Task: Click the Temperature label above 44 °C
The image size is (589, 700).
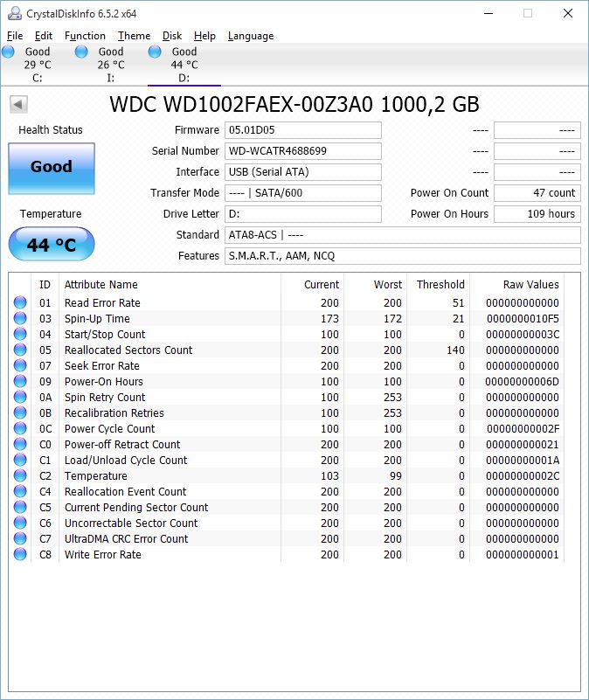Action: pyautogui.click(x=51, y=214)
